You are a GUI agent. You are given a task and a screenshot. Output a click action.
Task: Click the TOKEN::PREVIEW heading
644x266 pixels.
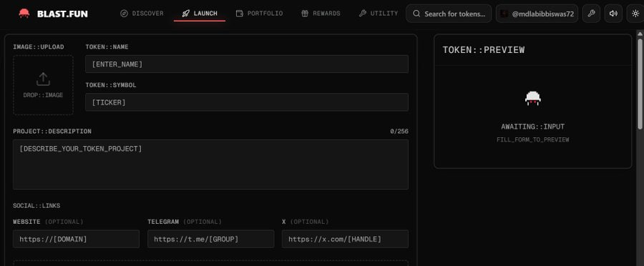click(484, 50)
